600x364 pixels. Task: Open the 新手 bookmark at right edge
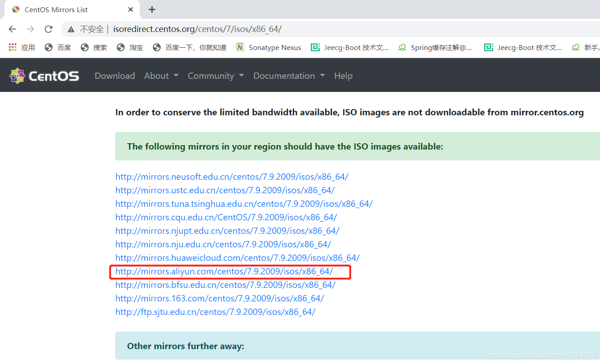coord(586,47)
